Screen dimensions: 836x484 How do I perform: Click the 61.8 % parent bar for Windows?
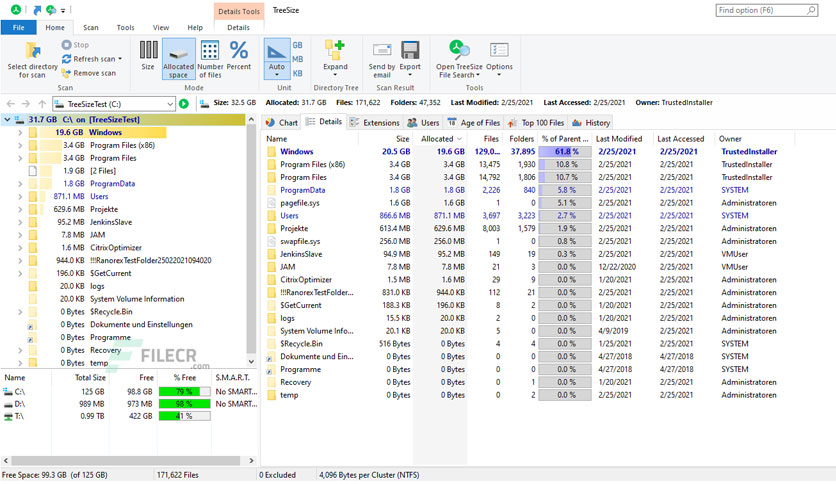[565, 152]
